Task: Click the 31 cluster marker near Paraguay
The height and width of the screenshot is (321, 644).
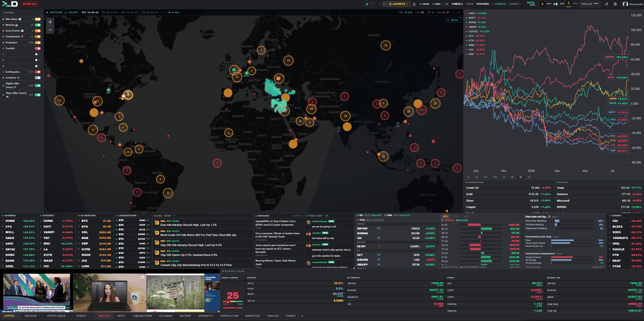Action: click(168, 193)
